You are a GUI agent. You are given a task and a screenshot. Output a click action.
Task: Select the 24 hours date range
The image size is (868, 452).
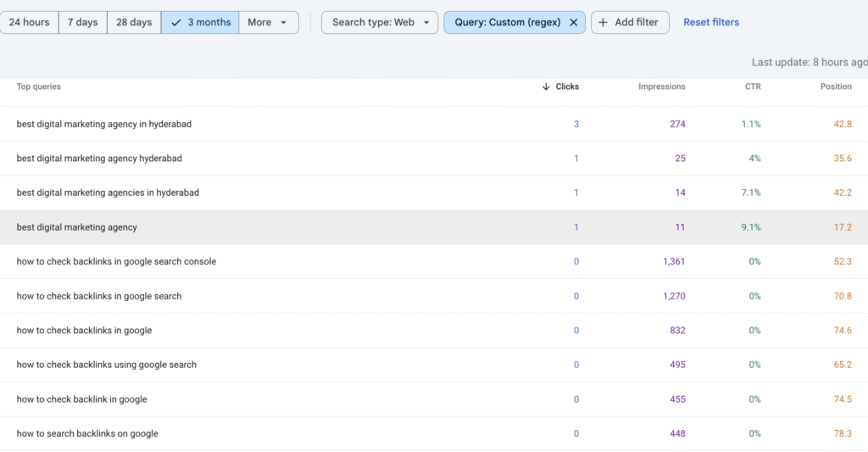[x=29, y=23]
